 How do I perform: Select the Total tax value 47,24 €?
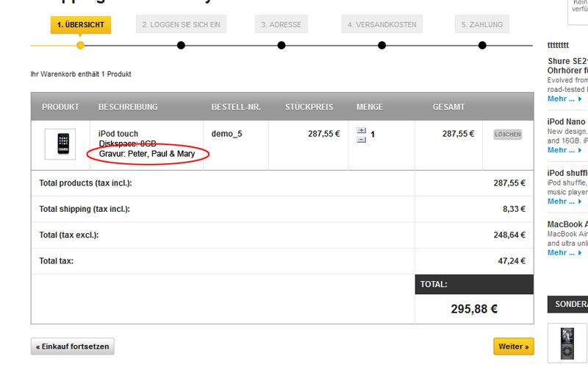(512, 261)
